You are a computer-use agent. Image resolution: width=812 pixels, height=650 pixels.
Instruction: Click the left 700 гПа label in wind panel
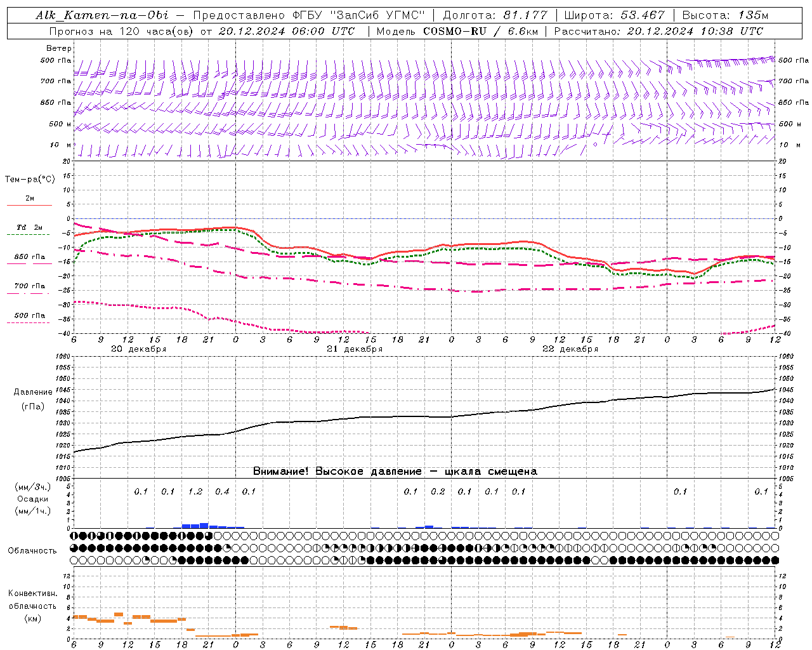coord(56,81)
